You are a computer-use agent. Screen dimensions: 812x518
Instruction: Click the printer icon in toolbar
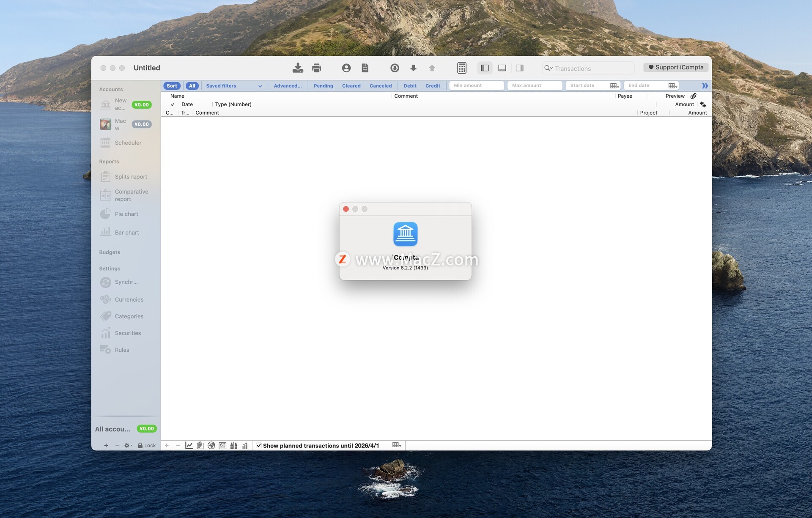coord(316,68)
